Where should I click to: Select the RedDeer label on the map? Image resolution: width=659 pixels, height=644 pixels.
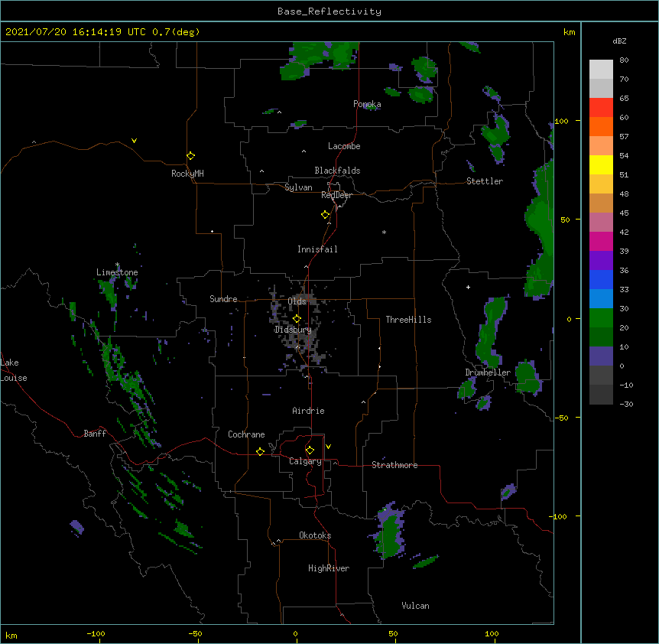tap(336, 195)
